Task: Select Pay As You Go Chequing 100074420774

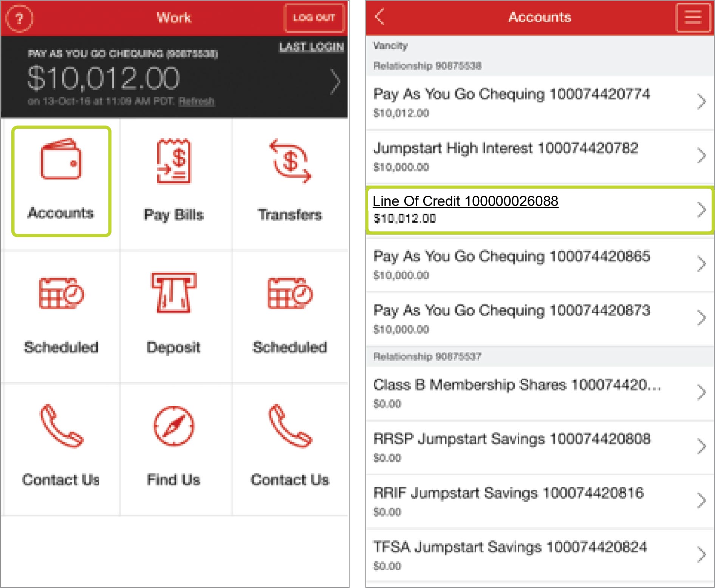Action: 511,94
